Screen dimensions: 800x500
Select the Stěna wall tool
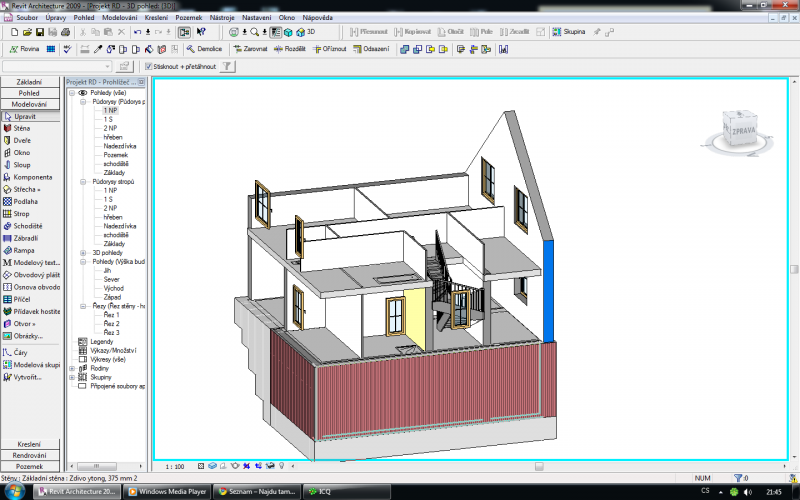pos(22,128)
